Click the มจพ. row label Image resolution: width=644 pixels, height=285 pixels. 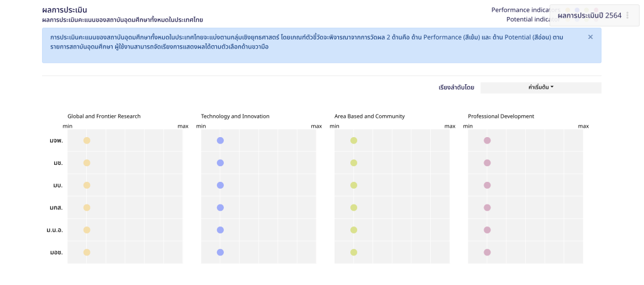click(x=56, y=140)
